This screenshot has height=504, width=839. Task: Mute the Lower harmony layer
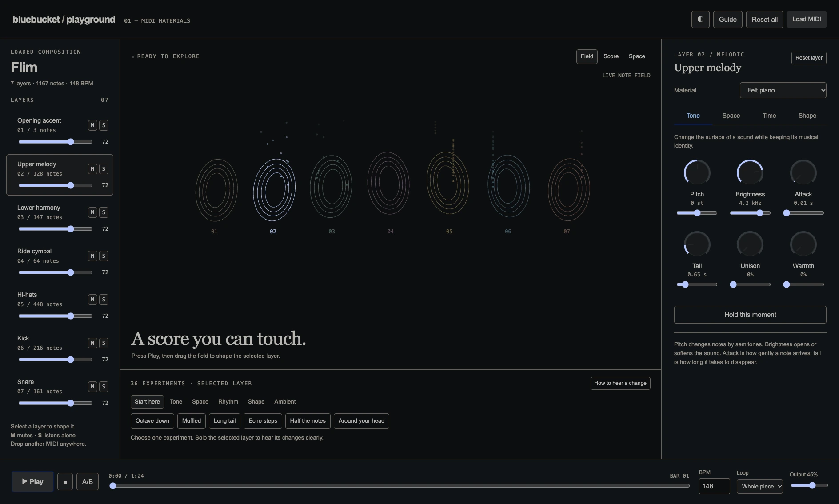pos(92,212)
